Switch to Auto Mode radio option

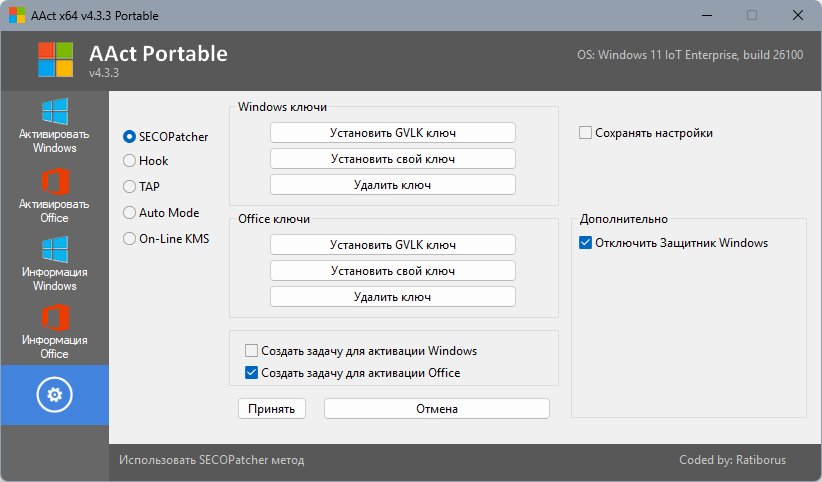coord(129,212)
